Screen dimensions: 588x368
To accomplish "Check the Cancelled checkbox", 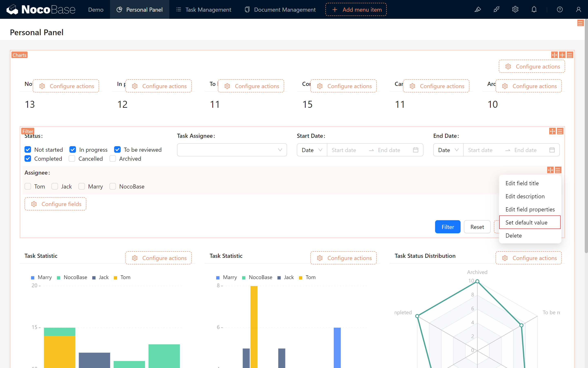I will [72, 158].
